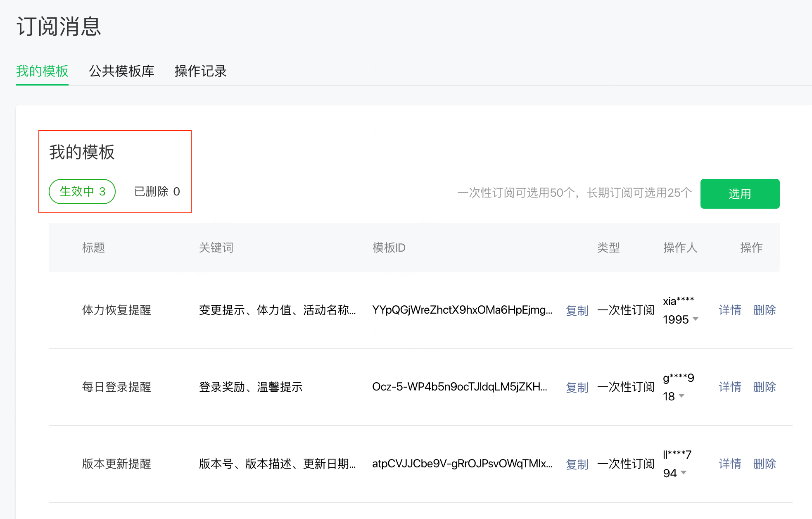The width and height of the screenshot is (812, 519).
Task: Click the 订阅消息 page heading
Action: point(59,26)
